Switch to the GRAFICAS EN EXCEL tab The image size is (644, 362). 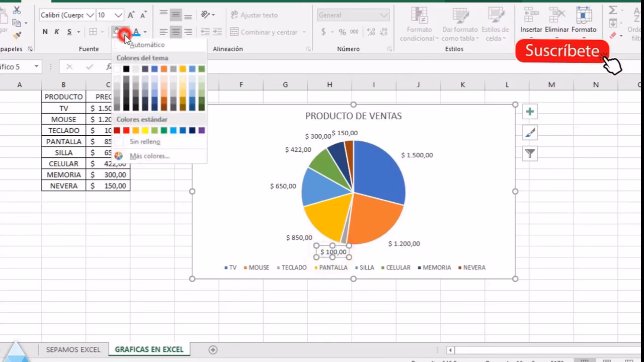coord(148,349)
